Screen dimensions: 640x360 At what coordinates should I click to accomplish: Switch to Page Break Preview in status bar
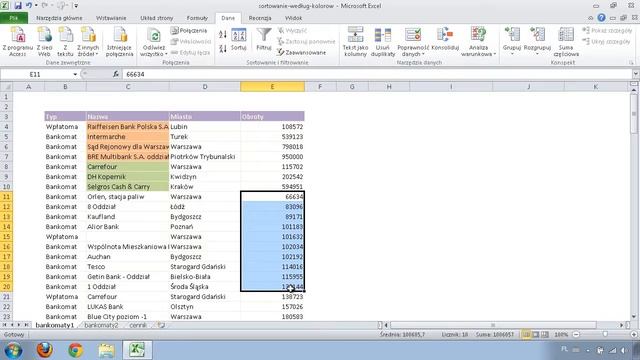click(x=545, y=335)
